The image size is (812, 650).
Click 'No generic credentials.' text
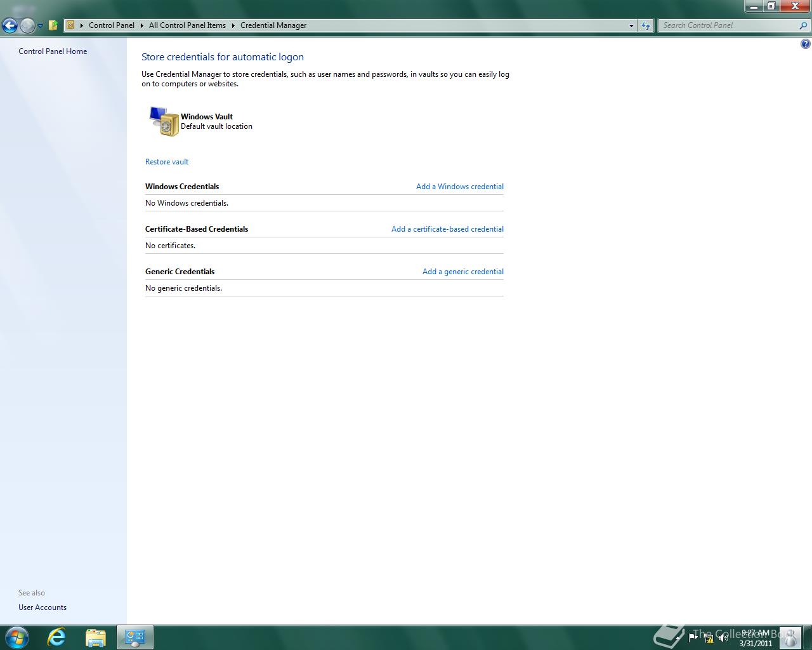183,288
